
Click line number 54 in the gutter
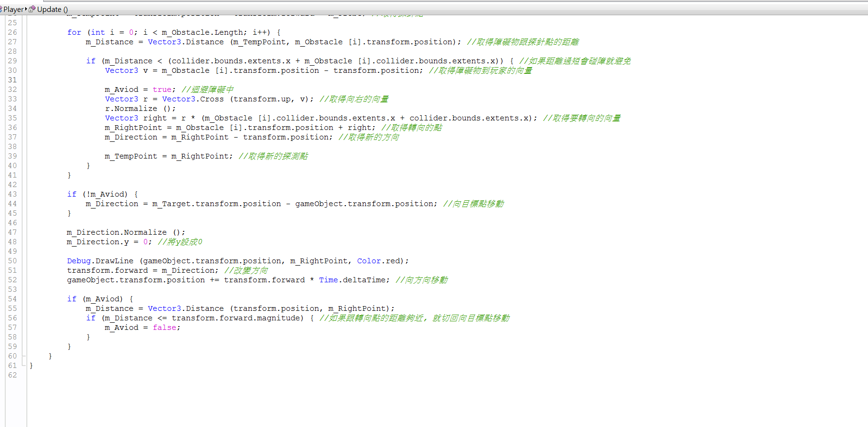tap(12, 299)
